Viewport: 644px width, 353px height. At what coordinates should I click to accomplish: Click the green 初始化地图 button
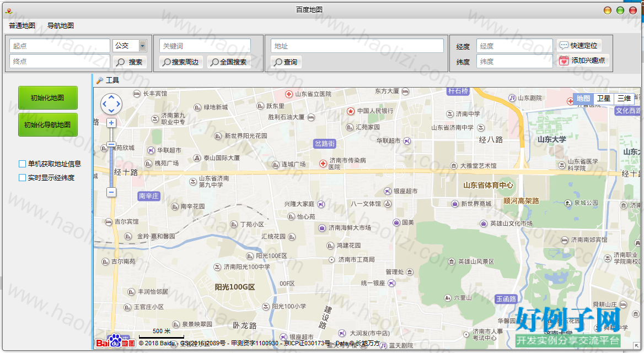pos(47,97)
